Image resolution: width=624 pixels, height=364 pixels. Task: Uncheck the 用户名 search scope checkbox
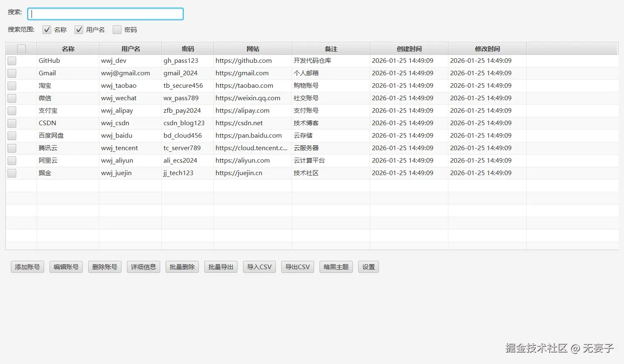[79, 30]
